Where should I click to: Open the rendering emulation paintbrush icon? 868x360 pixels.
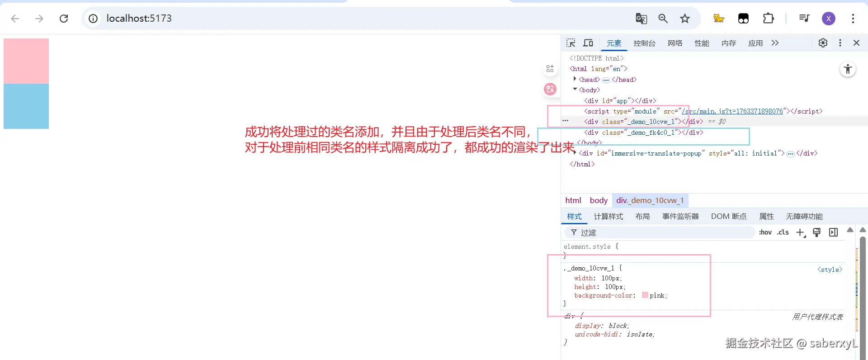point(816,232)
